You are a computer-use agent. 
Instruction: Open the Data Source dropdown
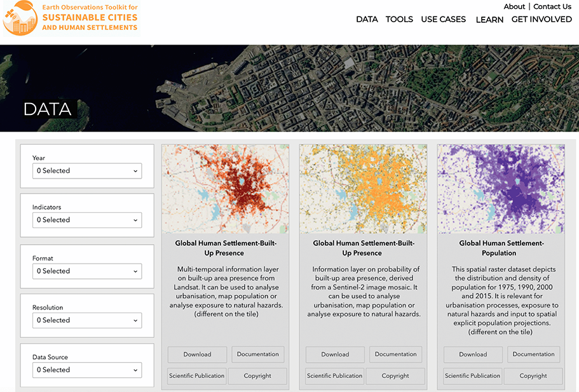click(87, 370)
